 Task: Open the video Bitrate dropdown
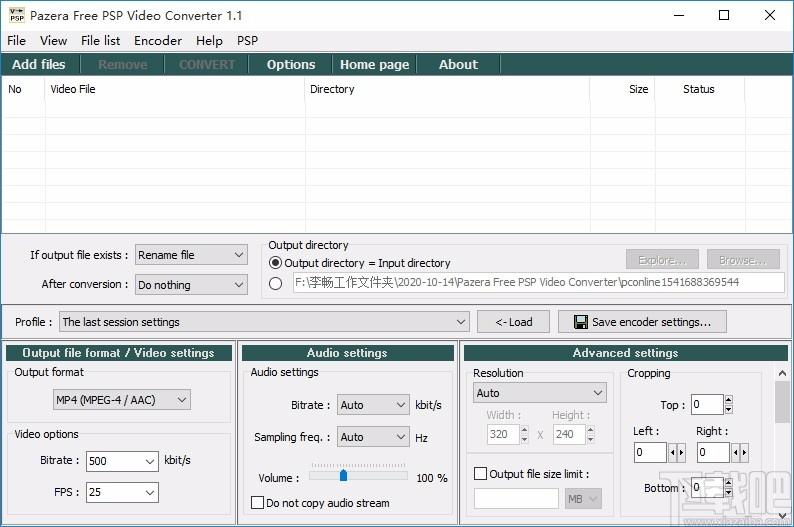tap(122, 461)
